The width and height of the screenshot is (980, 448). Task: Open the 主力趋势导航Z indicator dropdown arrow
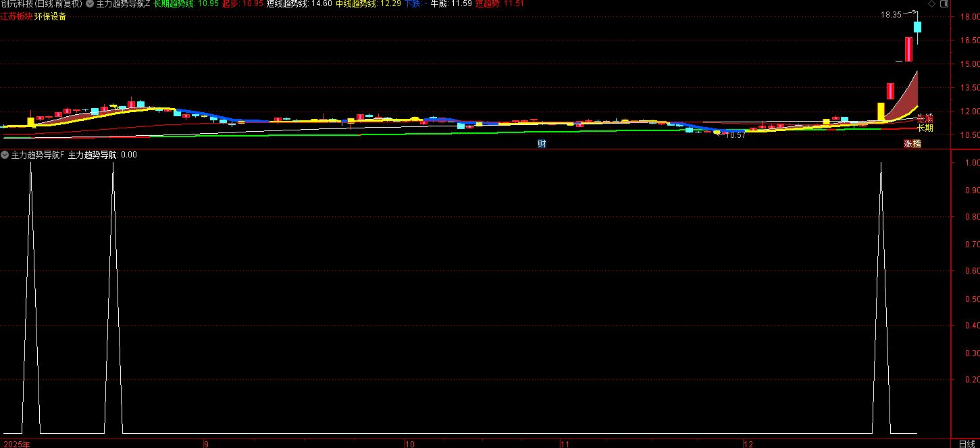(x=89, y=4)
